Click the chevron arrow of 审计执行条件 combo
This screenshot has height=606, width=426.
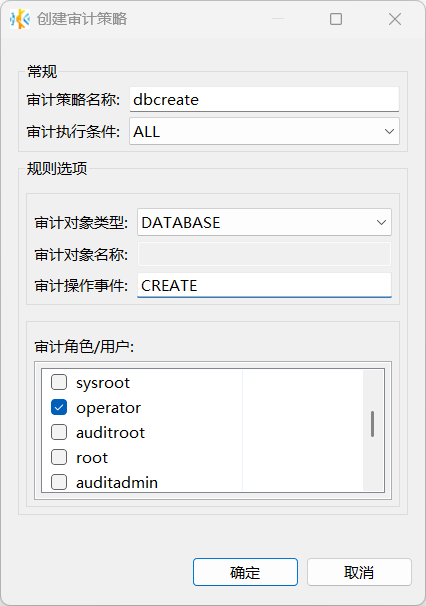[x=389, y=131]
